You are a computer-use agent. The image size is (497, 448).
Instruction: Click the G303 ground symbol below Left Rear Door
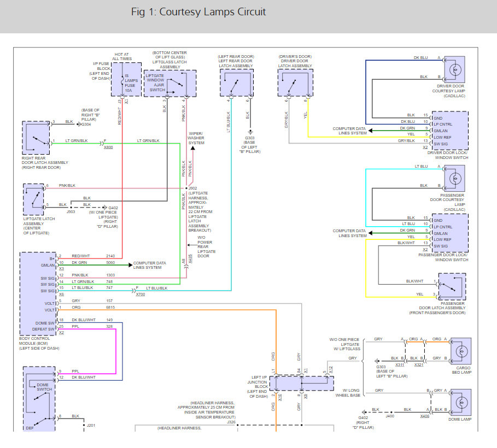(250, 132)
